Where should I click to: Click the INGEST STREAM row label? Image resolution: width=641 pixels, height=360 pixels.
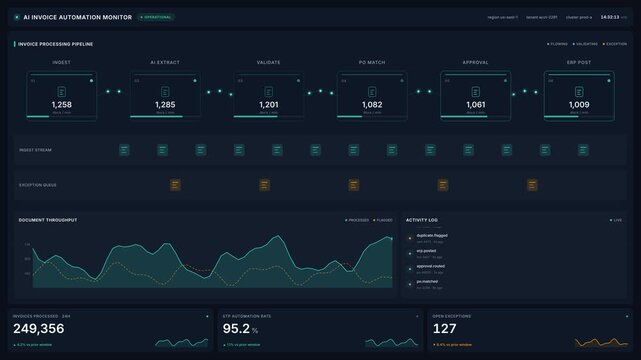point(36,150)
